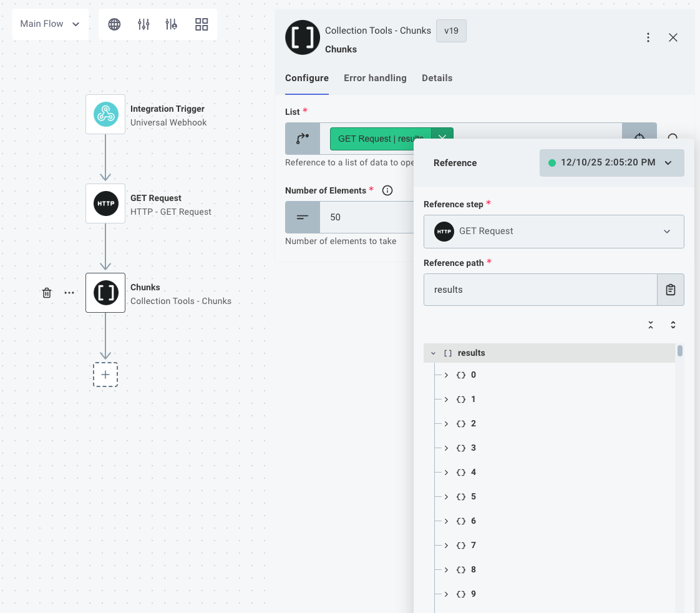Click the plus placeholder below the Chunks node
Screen dimensions: 700x613
point(105,375)
